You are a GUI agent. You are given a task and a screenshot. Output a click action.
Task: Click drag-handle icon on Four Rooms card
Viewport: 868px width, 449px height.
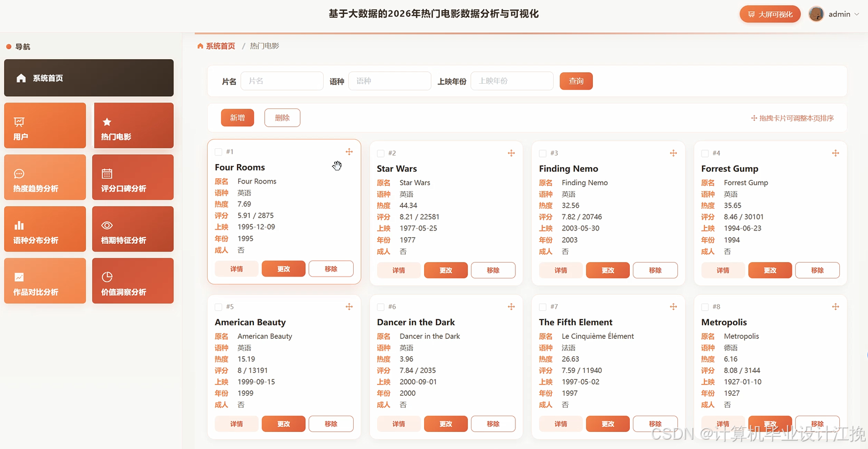tap(349, 152)
